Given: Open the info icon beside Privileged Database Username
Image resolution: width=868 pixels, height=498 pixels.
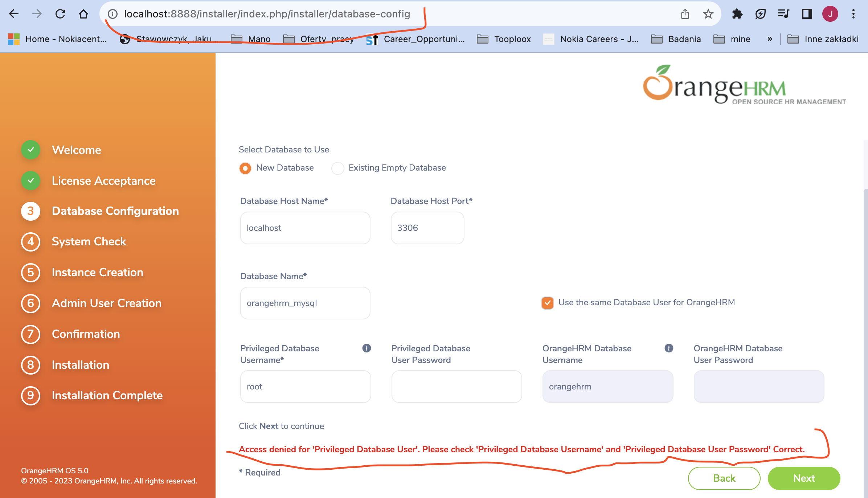Looking at the screenshot, I should 367,348.
